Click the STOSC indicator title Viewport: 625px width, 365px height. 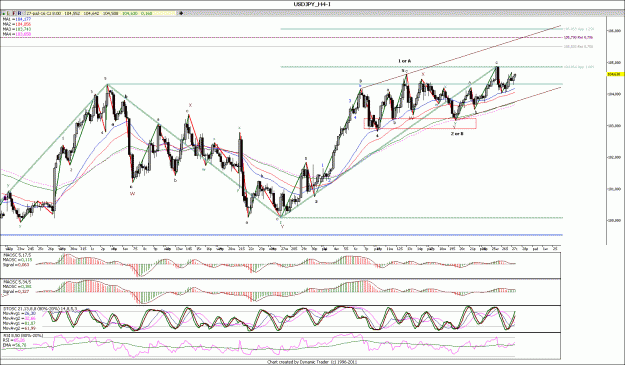click(x=40, y=309)
